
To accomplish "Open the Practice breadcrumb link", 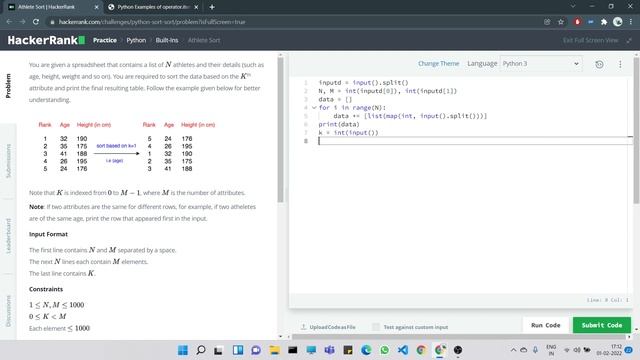I will [x=104, y=40].
